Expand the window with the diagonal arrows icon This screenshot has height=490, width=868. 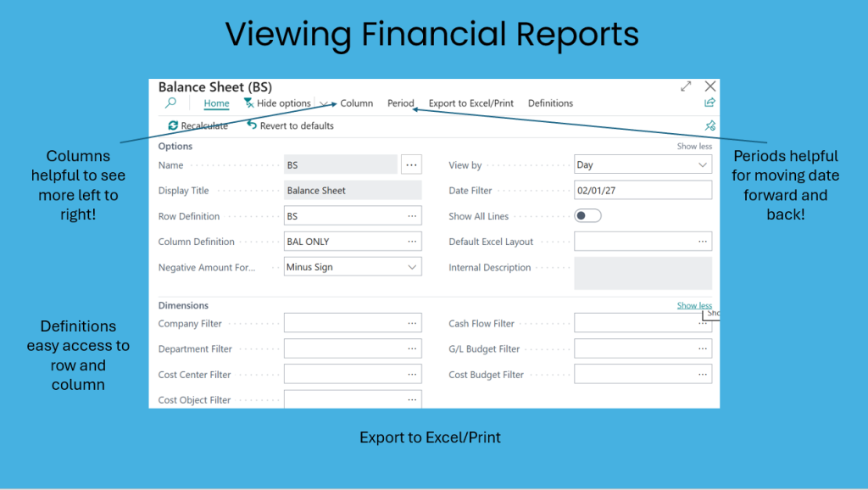click(686, 86)
